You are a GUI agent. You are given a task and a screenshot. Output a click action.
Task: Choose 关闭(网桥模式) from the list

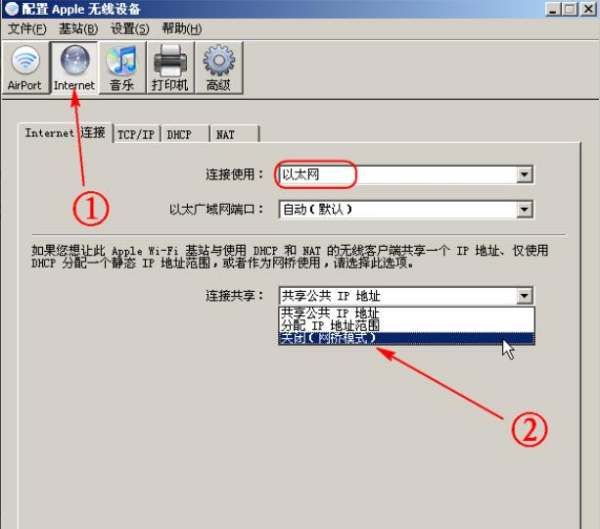coord(406,338)
